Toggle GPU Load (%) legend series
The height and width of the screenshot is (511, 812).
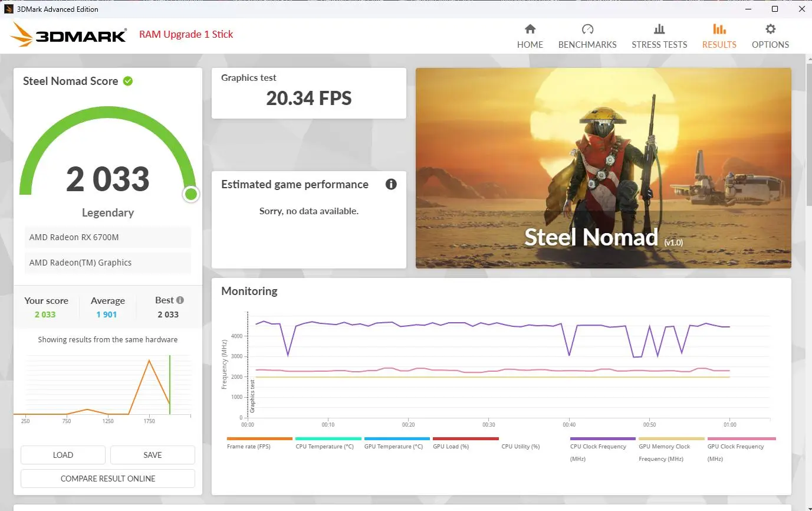click(x=465, y=443)
